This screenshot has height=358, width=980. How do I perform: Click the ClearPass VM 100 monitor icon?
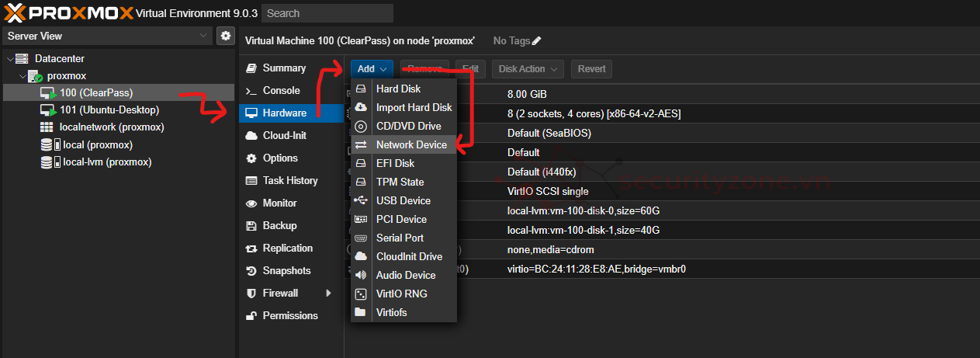click(x=48, y=93)
